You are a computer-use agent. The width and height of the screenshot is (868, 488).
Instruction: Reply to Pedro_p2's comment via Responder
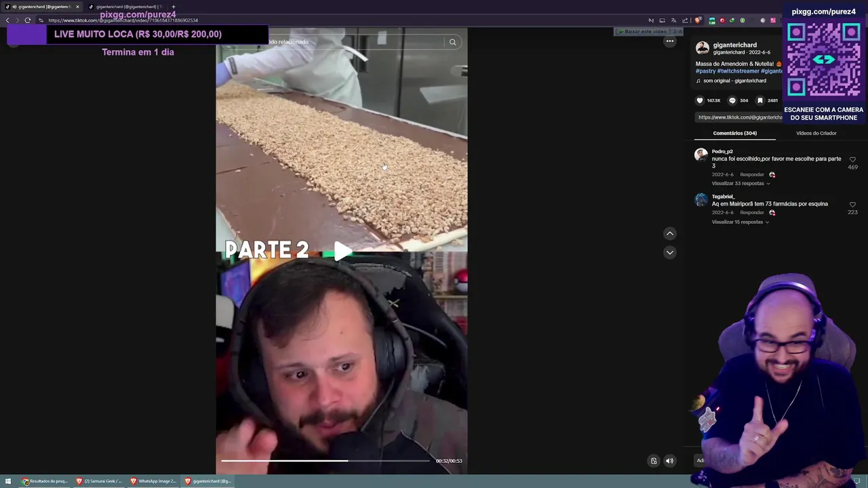click(x=752, y=175)
